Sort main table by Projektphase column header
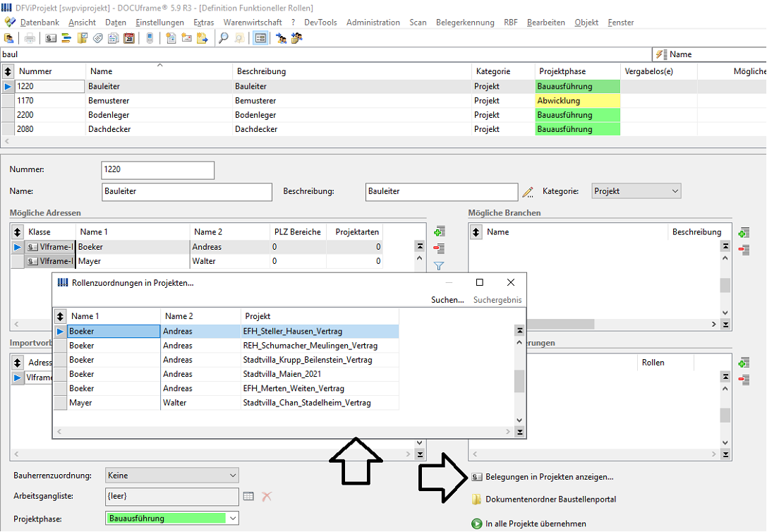767x532 pixels. tap(578, 71)
